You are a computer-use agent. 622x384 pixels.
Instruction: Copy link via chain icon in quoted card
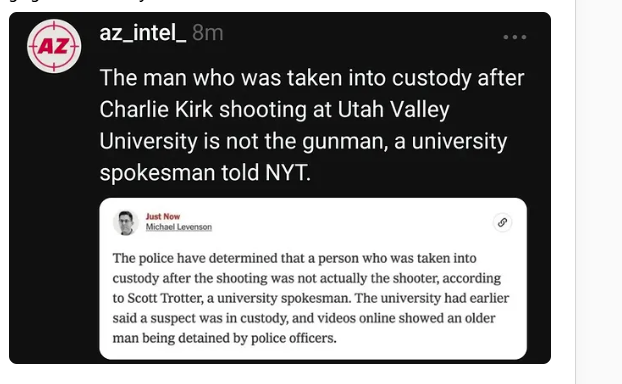click(x=502, y=222)
